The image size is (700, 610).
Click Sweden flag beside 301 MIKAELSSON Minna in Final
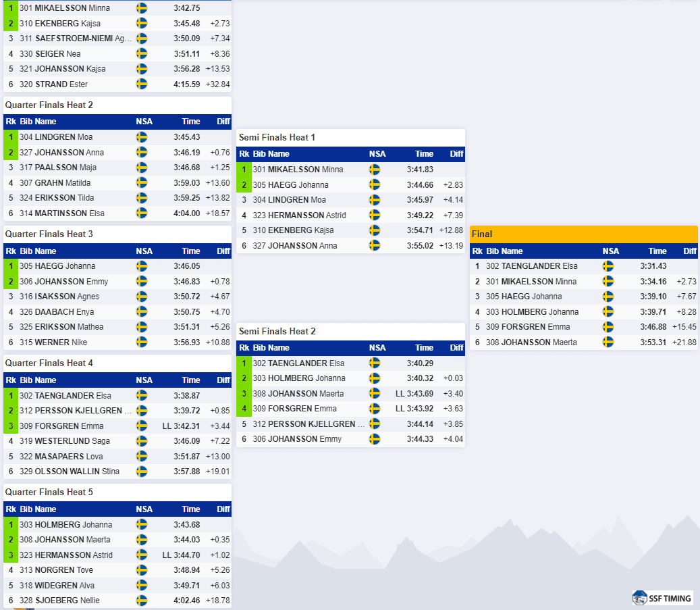(x=608, y=282)
